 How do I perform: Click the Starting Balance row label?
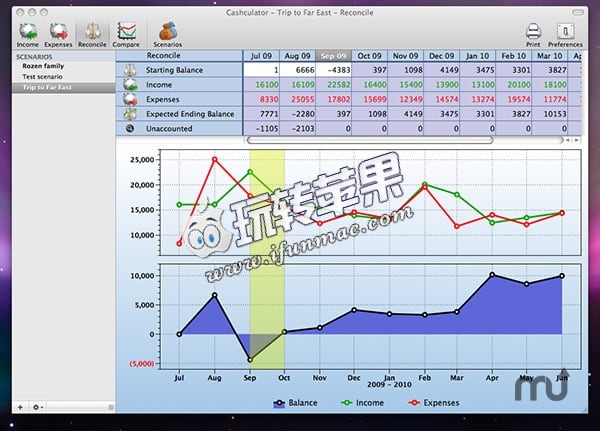tap(174, 70)
